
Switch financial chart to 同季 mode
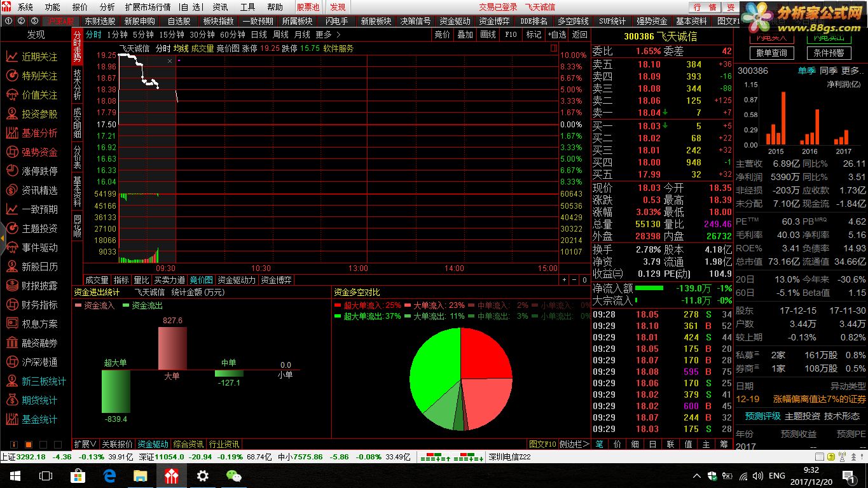tap(829, 71)
